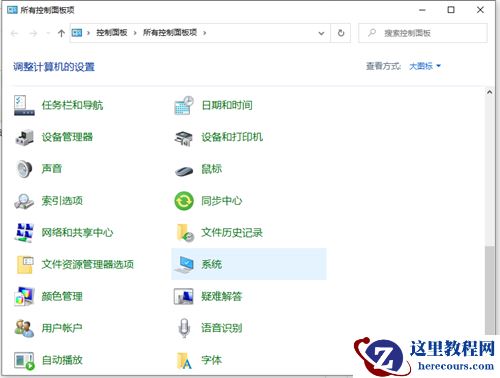Click the 设备和打印机 text label
The height and width of the screenshot is (378, 500).
pyautogui.click(x=232, y=137)
